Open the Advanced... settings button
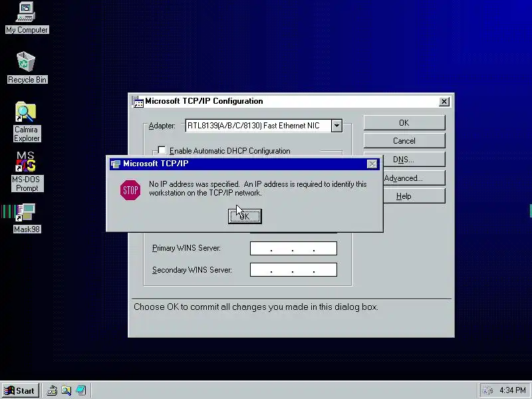 pos(414,178)
